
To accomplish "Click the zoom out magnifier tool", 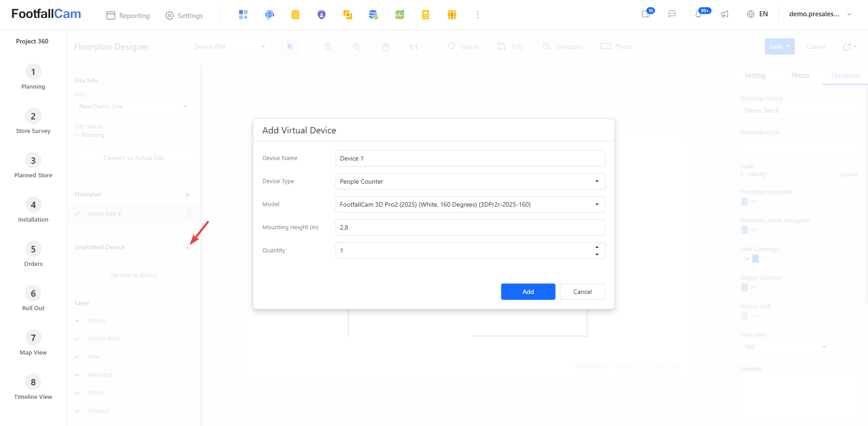I will [356, 47].
